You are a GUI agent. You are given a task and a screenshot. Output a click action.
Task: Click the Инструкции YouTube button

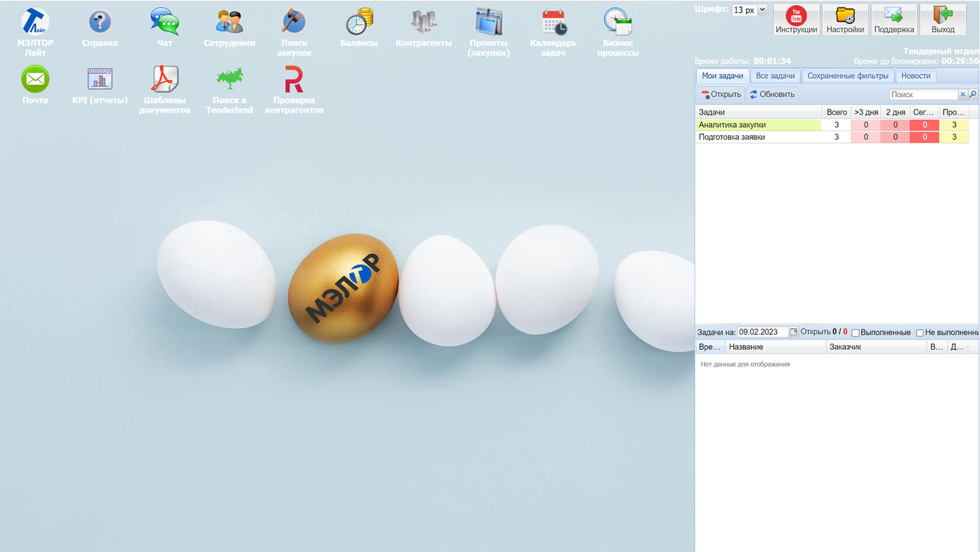pos(796,20)
